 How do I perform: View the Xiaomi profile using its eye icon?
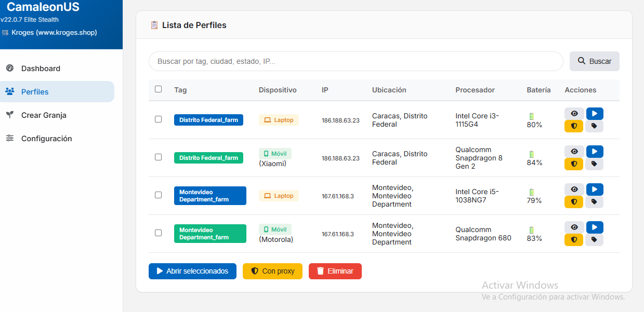point(574,152)
